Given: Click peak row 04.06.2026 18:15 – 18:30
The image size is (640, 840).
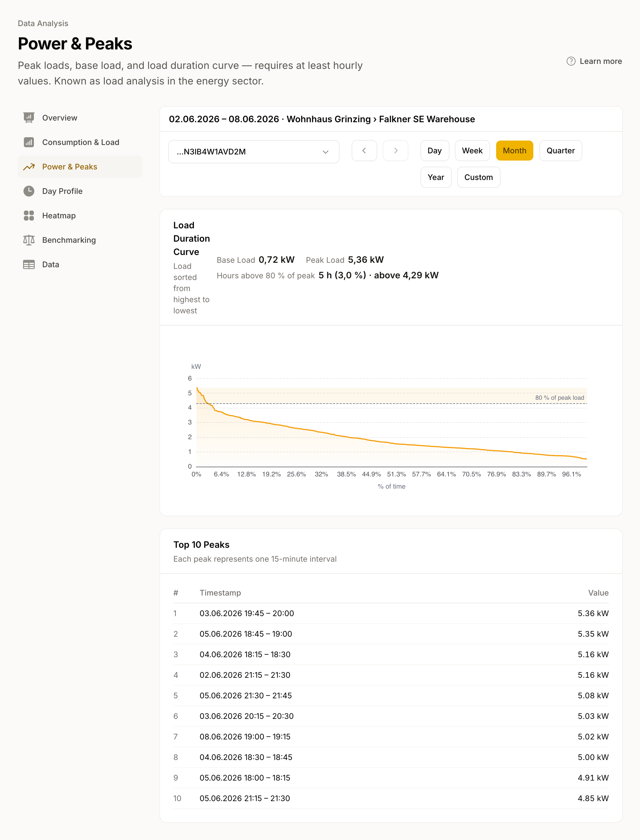Looking at the screenshot, I should coord(391,654).
